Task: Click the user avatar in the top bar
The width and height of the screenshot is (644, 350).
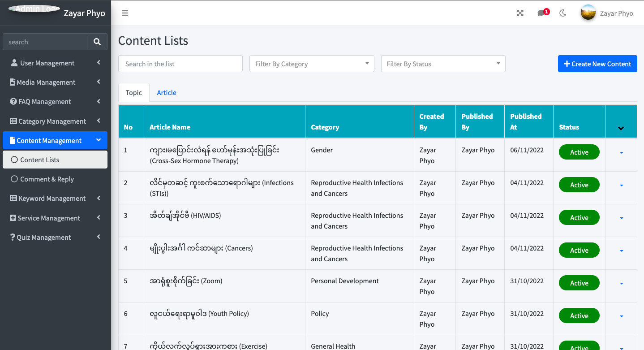Action: (588, 13)
